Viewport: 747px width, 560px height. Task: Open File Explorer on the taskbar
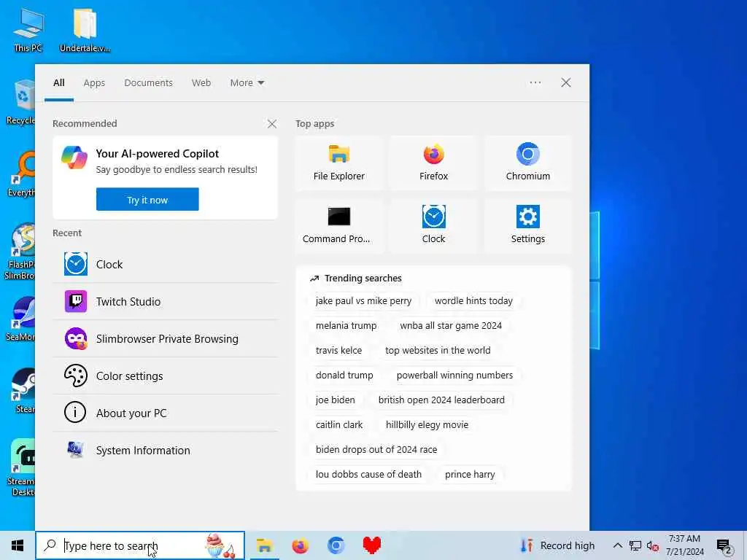264,545
